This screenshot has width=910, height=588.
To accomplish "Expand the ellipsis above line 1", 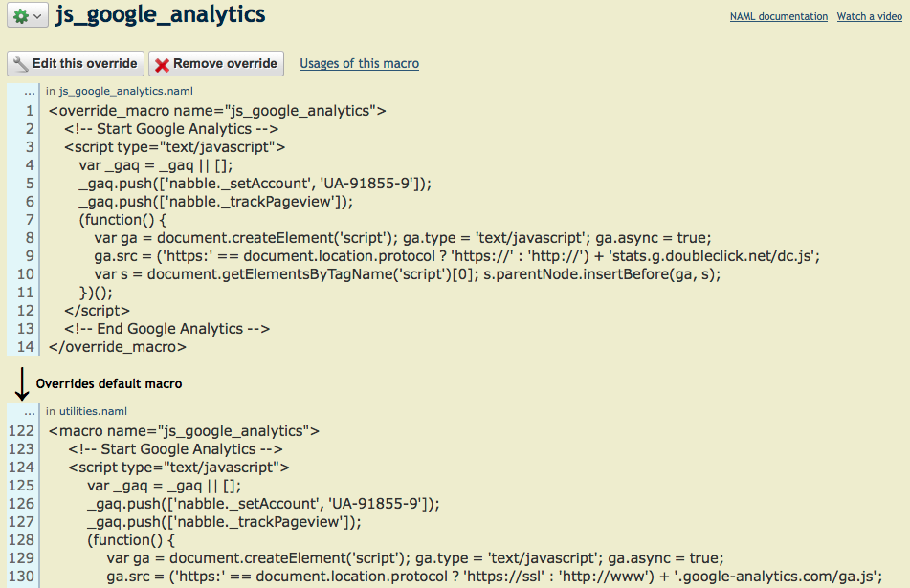I will (29, 92).
